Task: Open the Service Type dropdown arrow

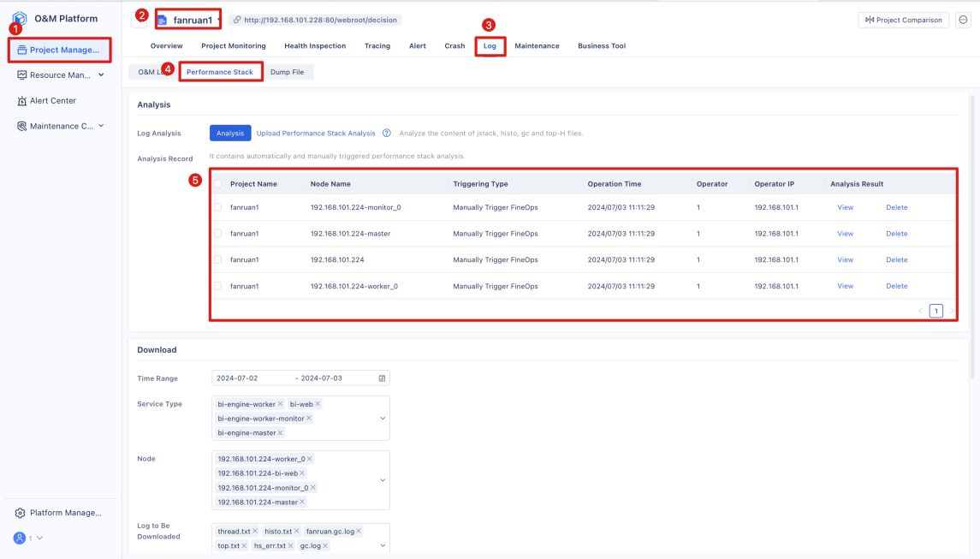Action: click(383, 419)
